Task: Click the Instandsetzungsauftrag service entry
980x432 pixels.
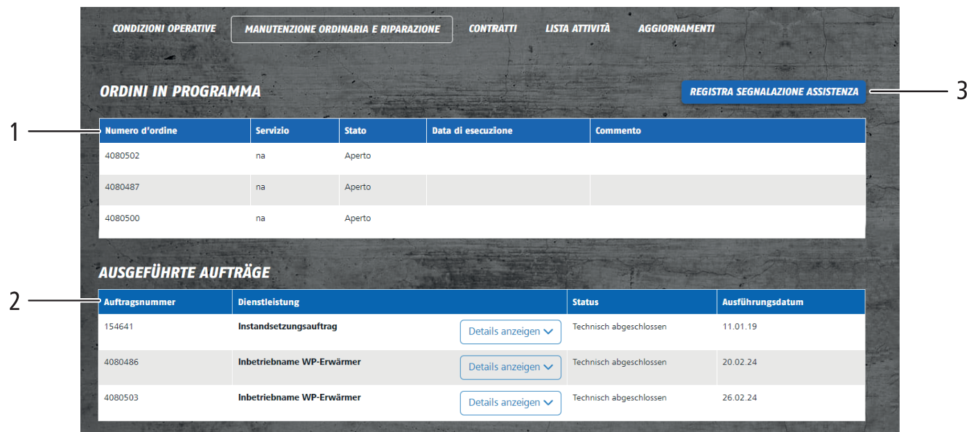Action: (x=288, y=327)
